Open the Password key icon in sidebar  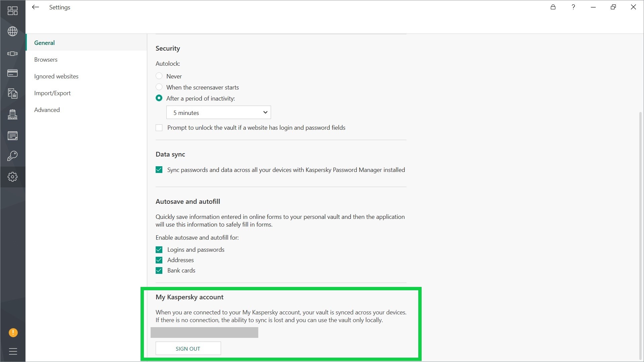[x=12, y=156]
